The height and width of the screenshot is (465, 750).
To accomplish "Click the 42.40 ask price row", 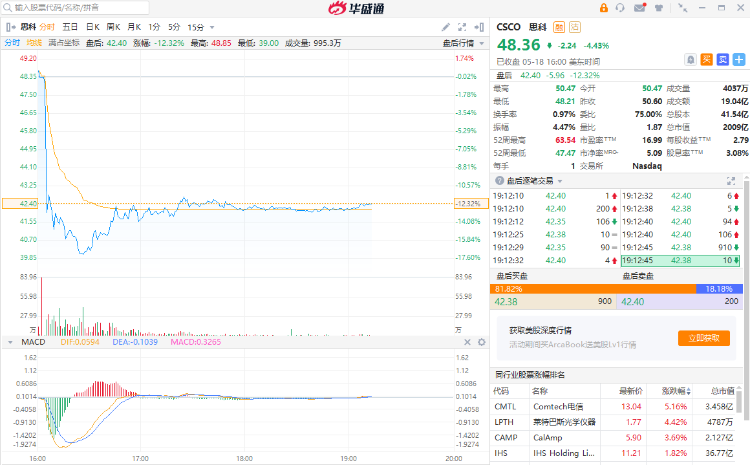I will point(680,302).
